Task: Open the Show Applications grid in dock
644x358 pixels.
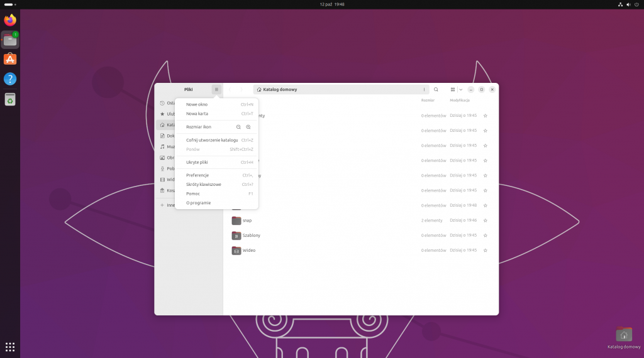Action: (10, 347)
